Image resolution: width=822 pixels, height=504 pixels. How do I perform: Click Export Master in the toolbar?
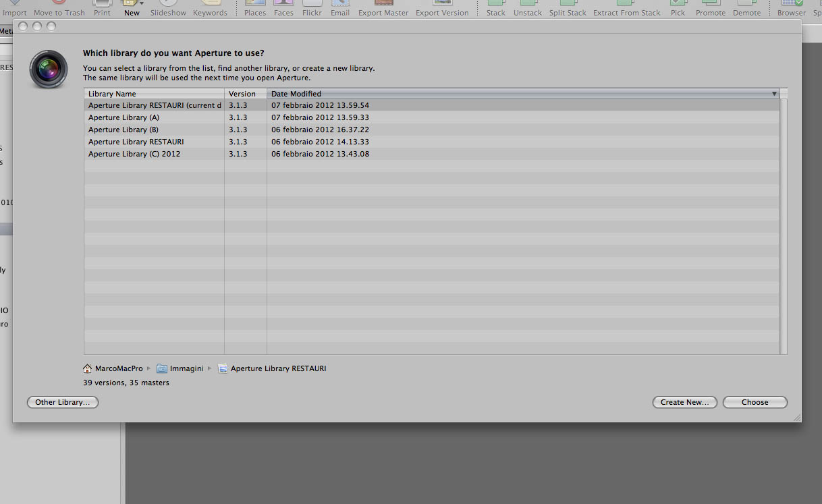383,9
